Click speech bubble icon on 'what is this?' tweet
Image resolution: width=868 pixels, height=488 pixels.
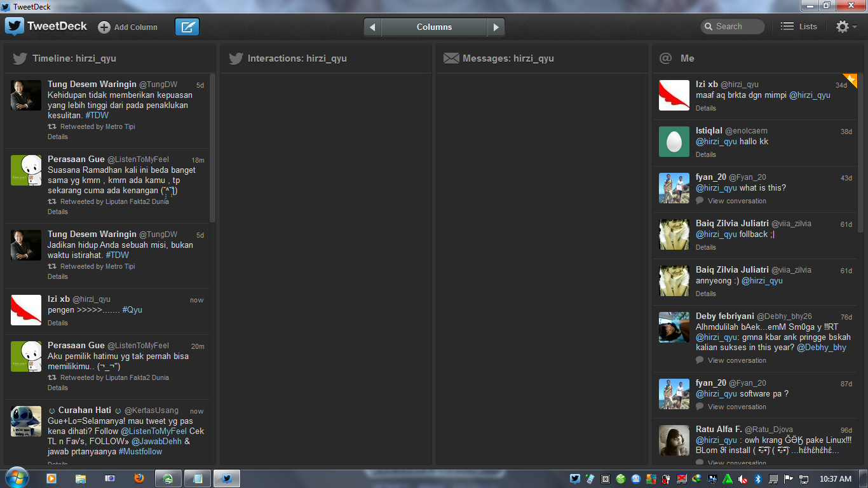tap(700, 201)
